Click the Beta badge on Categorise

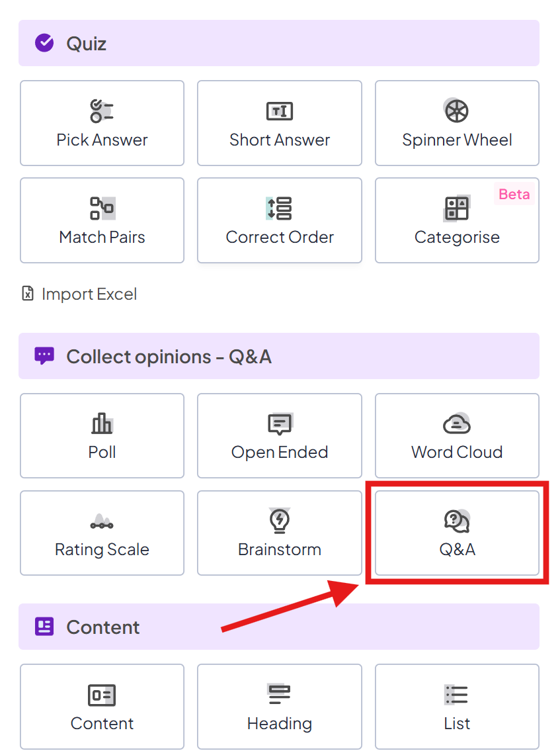coord(514,195)
